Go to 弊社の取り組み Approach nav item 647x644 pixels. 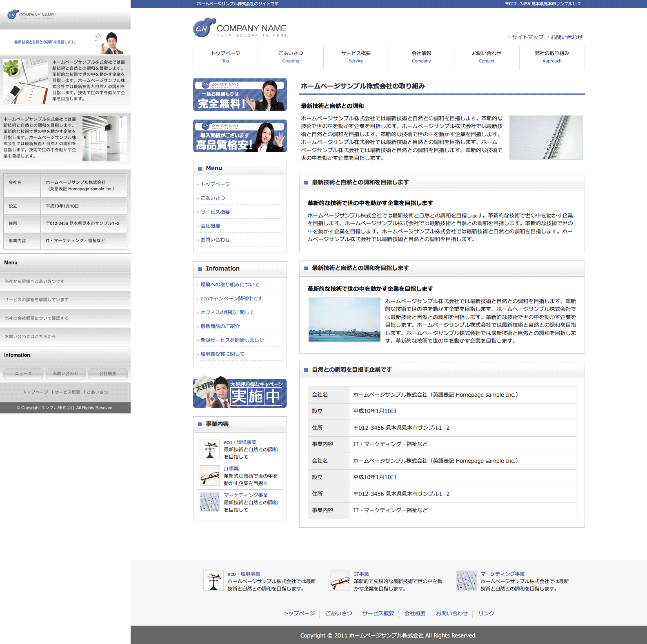(552, 57)
